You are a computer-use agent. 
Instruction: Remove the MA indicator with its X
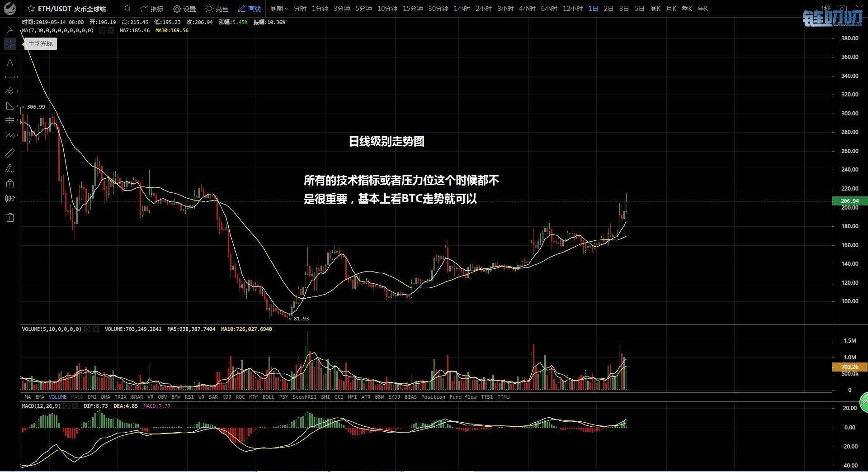tap(111, 30)
